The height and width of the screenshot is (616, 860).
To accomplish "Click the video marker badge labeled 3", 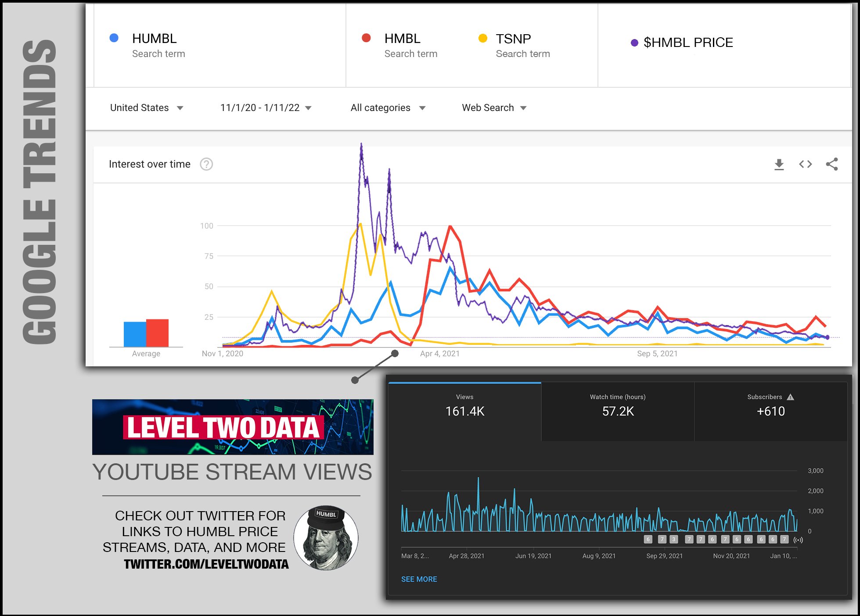I will pyautogui.click(x=674, y=539).
